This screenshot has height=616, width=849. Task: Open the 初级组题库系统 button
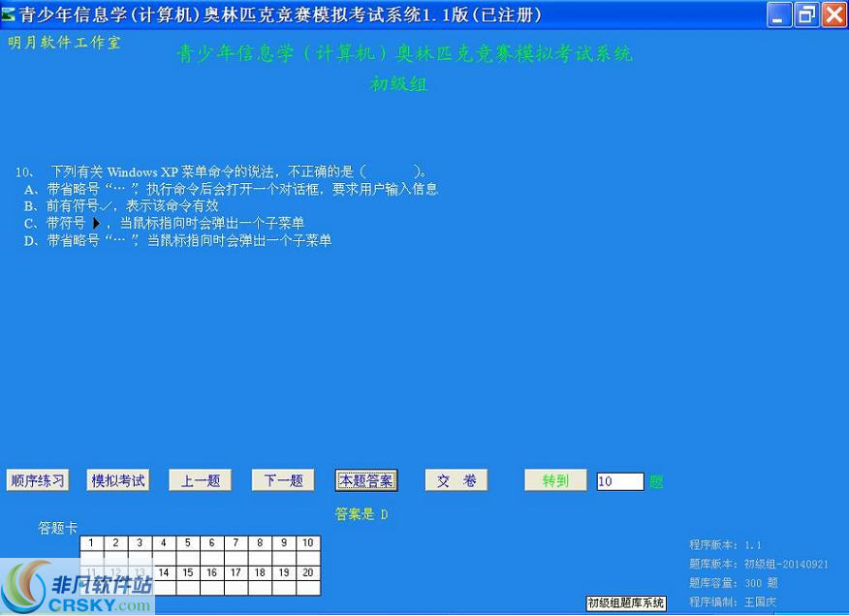coord(626,603)
